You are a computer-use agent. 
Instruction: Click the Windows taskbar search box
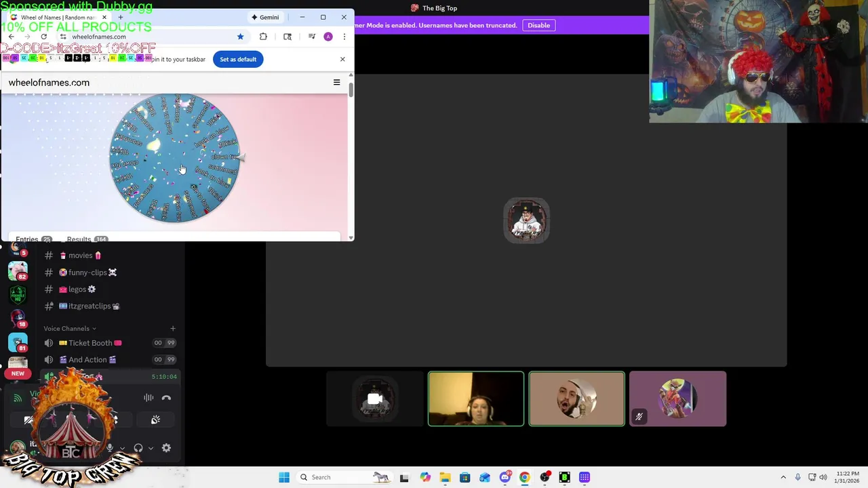coord(345,477)
